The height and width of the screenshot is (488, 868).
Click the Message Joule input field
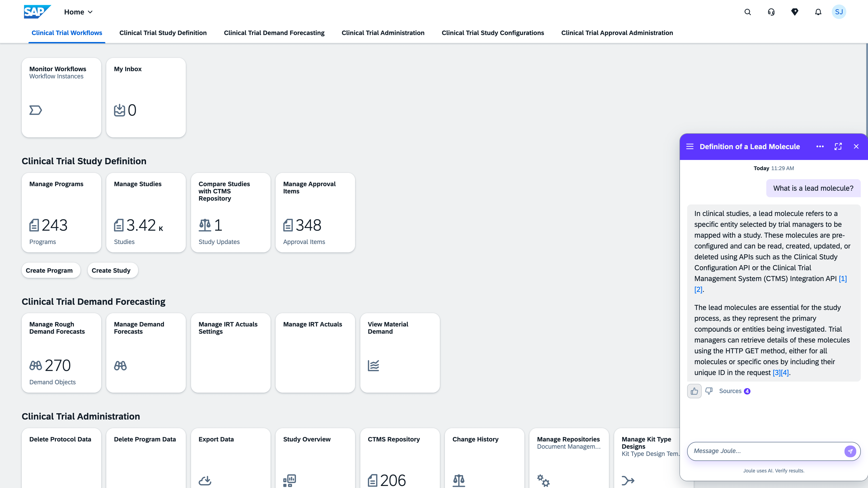click(765, 451)
